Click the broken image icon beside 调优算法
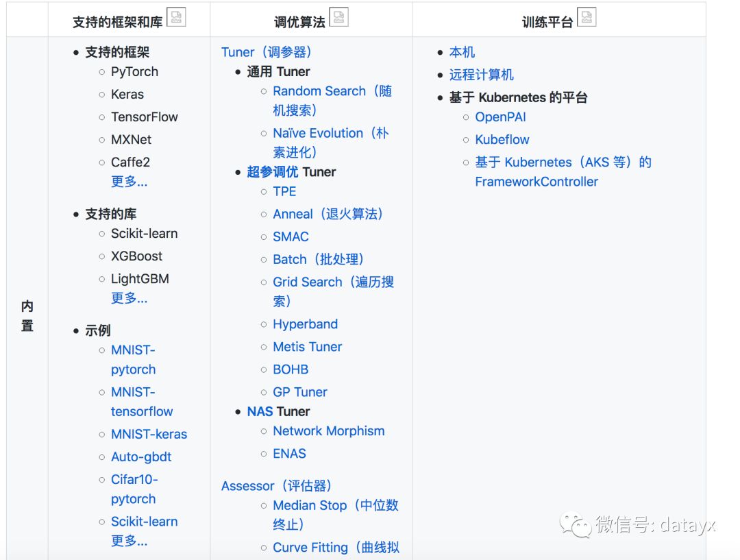 (338, 17)
